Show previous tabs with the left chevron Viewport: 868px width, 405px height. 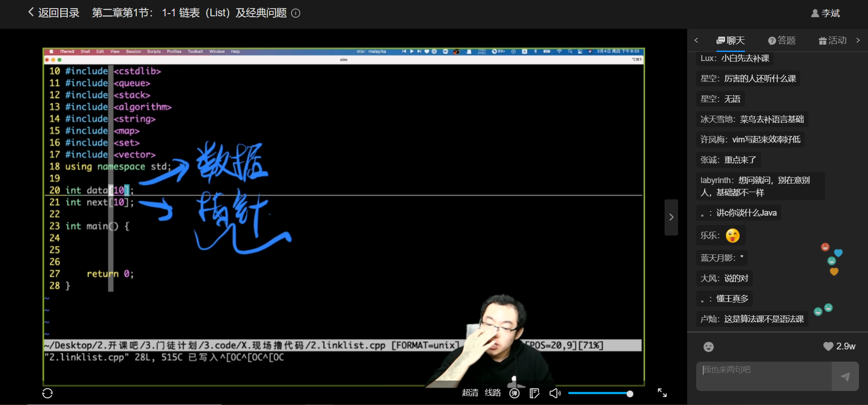pyautogui.click(x=696, y=40)
